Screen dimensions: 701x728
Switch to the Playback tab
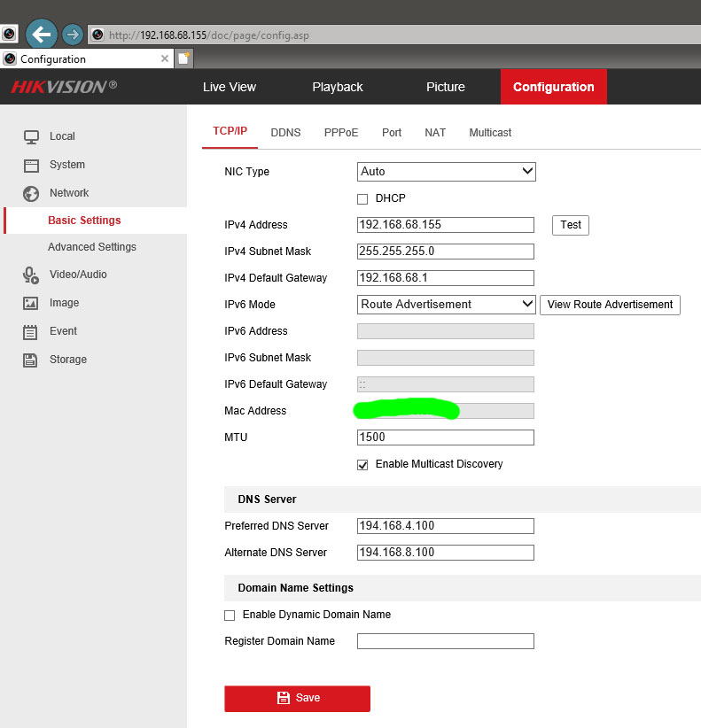[x=338, y=87]
